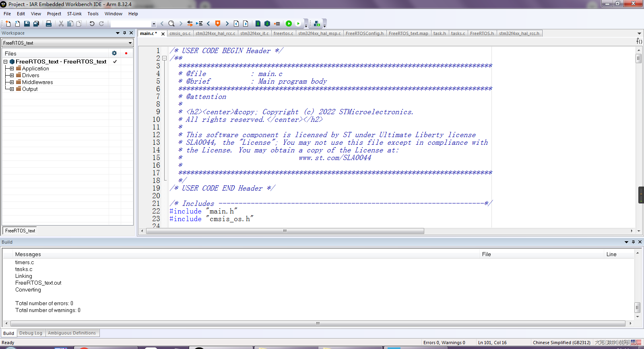Click the Compile toolbar icon
This screenshot has width=644, height=349.
pos(258,24)
